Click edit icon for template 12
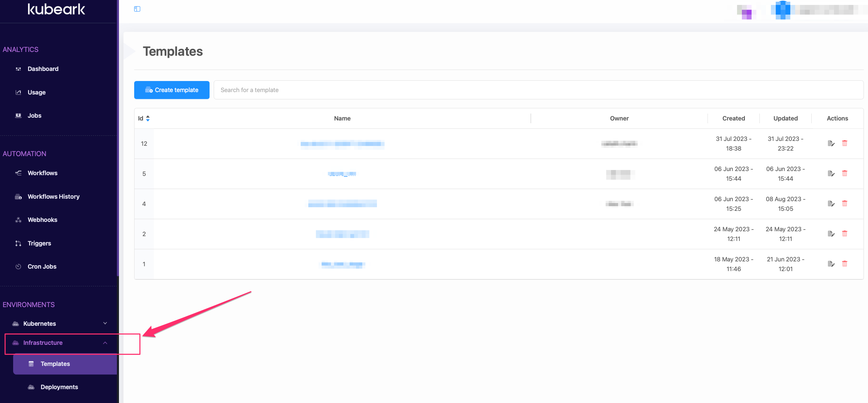 pyautogui.click(x=831, y=143)
